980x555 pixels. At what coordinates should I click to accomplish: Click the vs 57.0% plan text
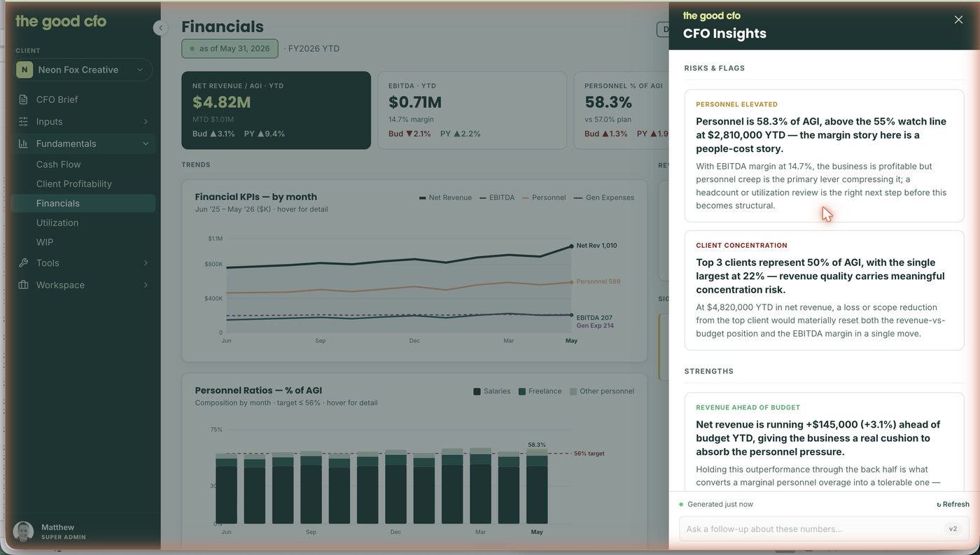608,120
